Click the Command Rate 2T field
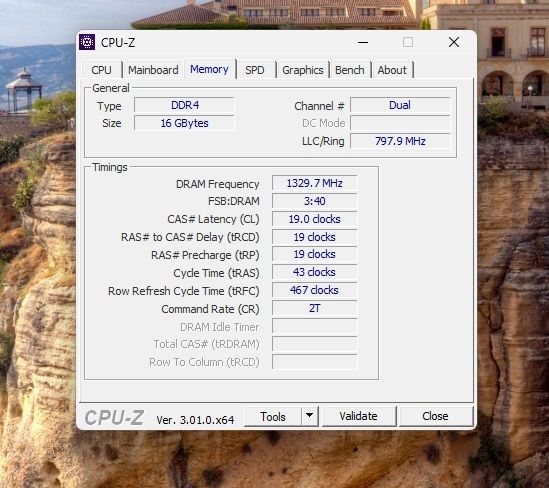The height and width of the screenshot is (488, 549). (314, 308)
